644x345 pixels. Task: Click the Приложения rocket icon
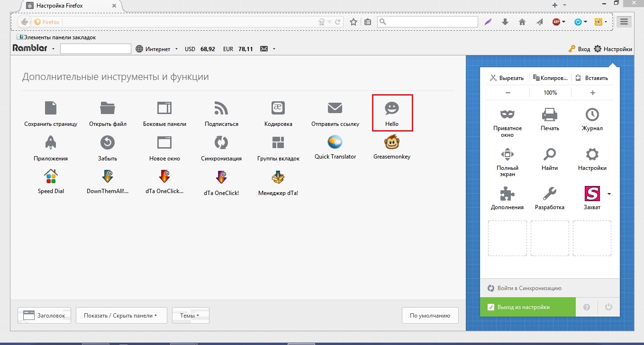pyautogui.click(x=51, y=142)
